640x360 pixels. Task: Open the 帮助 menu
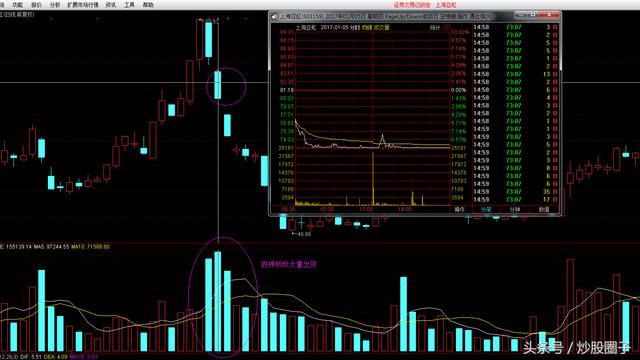pos(148,5)
